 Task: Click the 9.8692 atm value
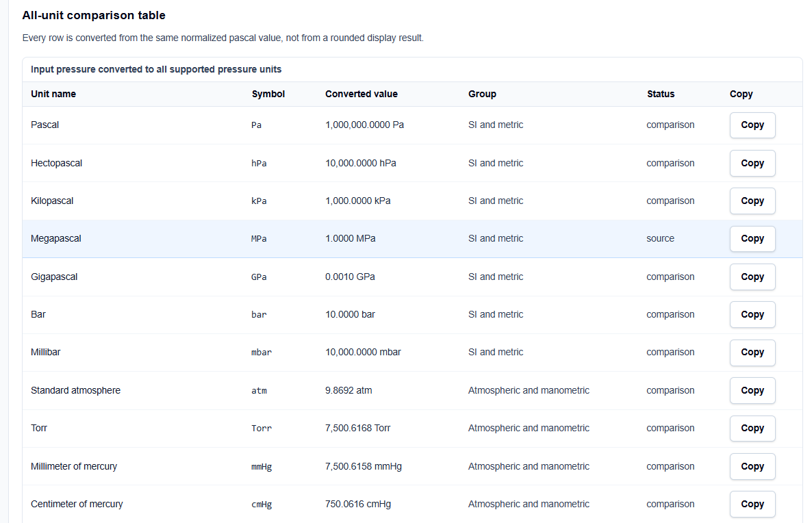tap(348, 390)
